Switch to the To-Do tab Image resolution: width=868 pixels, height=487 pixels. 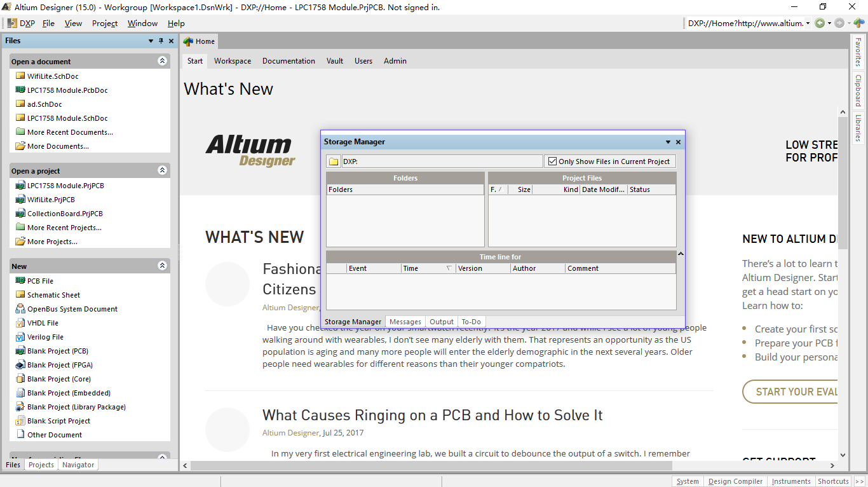click(471, 322)
